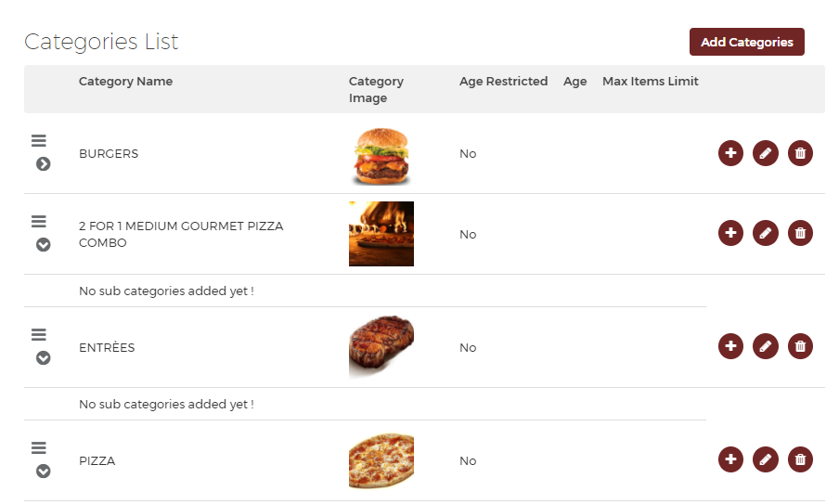Toggle the PIZZA row chevron
Screen dimensions: 826x504
(44, 472)
